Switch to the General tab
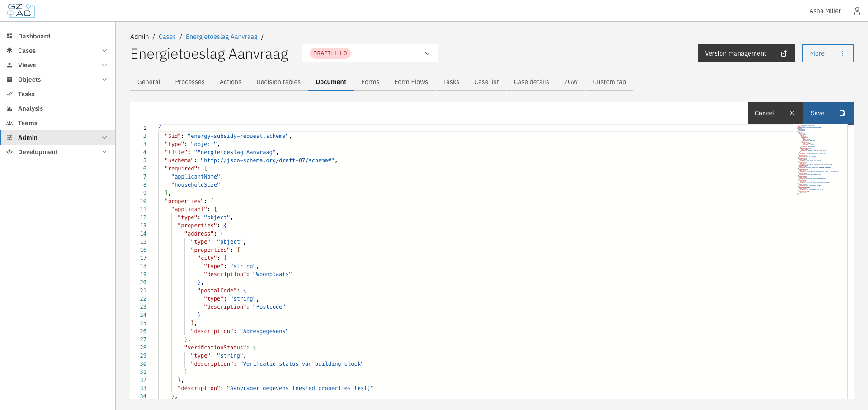Image resolution: width=868 pixels, height=410 pixels. tap(149, 82)
